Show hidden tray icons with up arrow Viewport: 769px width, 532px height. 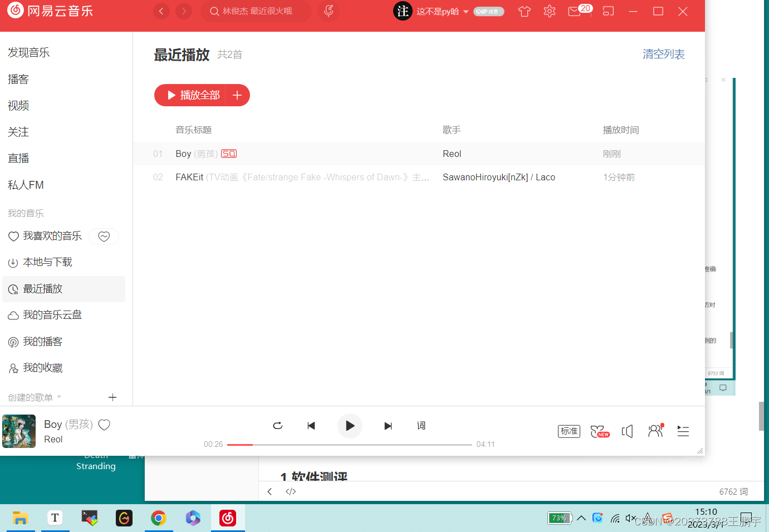(581, 518)
